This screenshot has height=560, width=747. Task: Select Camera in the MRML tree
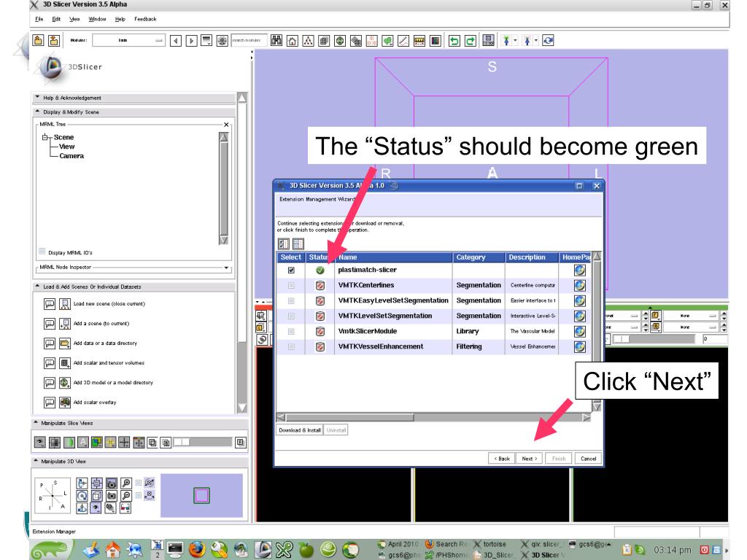pos(71,156)
